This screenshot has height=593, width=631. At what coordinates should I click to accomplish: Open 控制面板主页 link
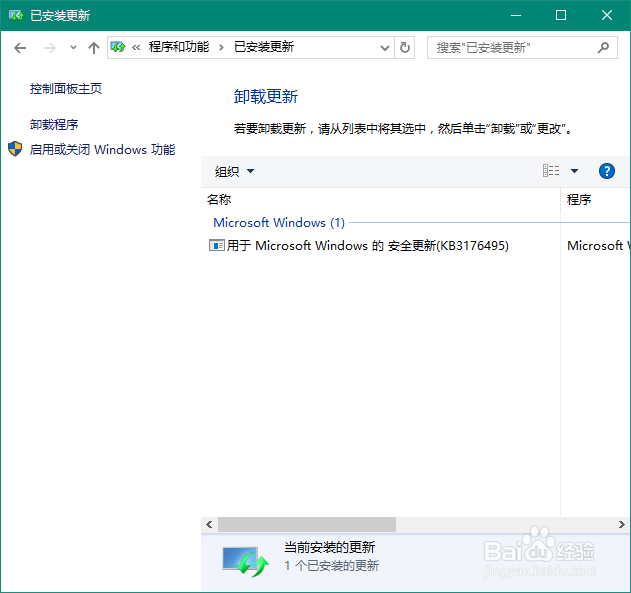[66, 89]
